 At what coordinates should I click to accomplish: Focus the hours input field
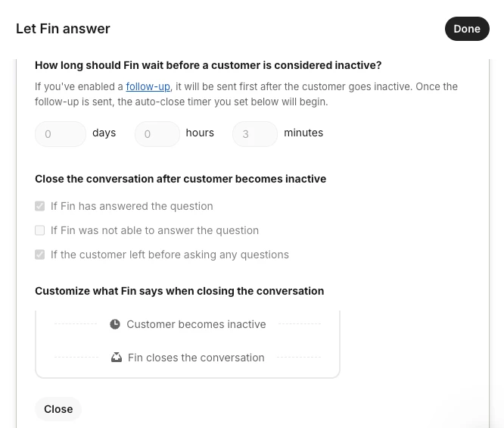click(157, 134)
